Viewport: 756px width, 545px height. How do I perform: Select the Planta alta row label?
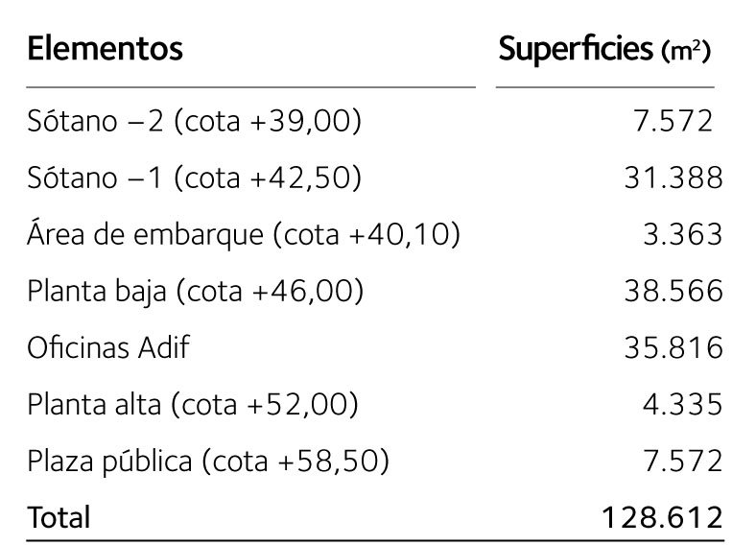click(x=194, y=404)
